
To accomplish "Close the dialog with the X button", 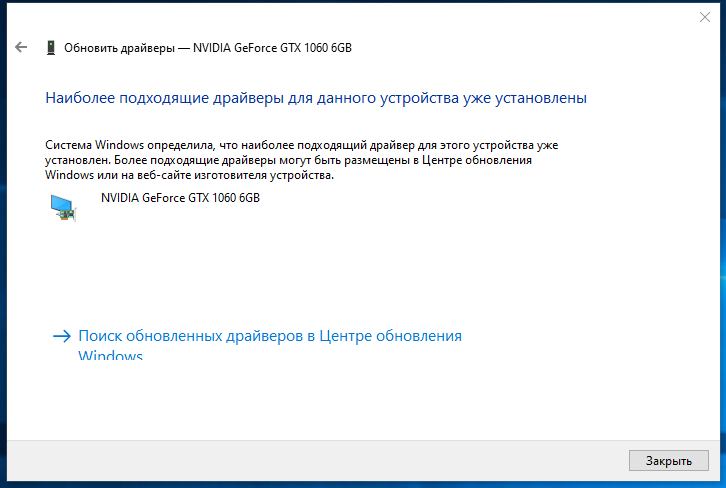I will tap(705, 17).
